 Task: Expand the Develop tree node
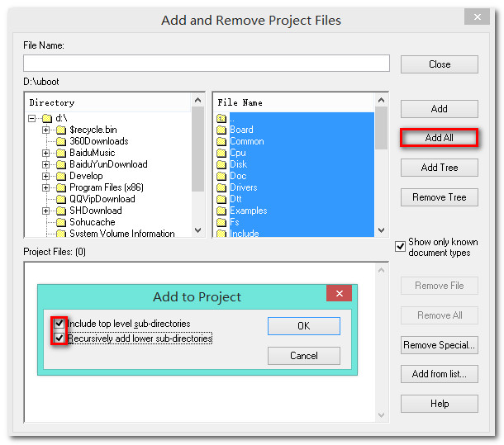[45, 176]
